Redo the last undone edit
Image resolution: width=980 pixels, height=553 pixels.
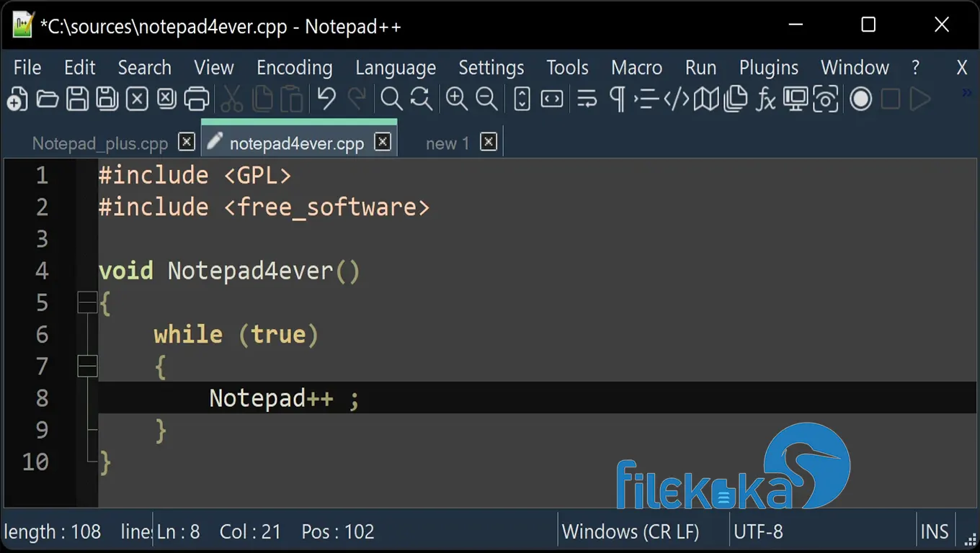[x=356, y=99]
